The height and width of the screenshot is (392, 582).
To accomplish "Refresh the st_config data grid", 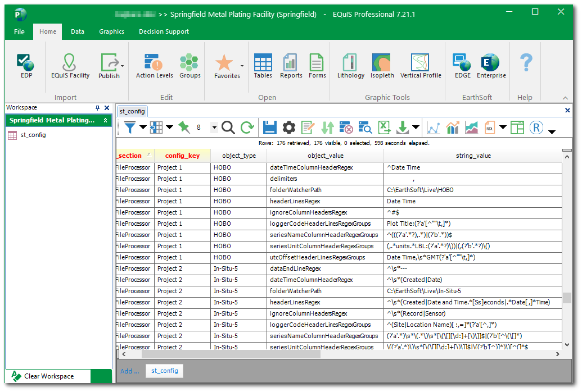I will (247, 127).
